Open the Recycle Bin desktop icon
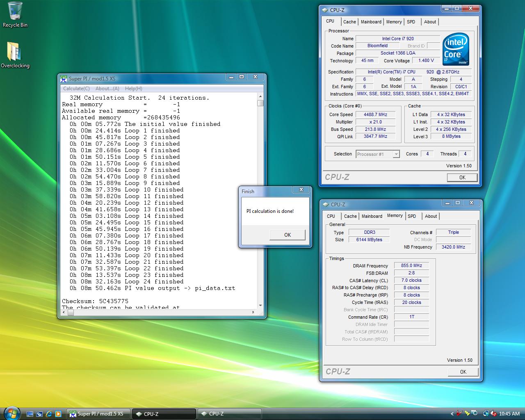Image resolution: width=525 pixels, height=420 pixels. click(15, 15)
